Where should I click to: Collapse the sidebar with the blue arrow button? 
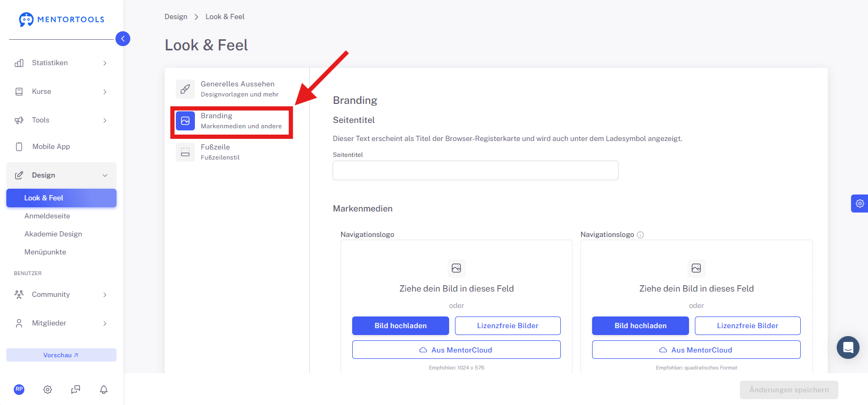click(123, 39)
